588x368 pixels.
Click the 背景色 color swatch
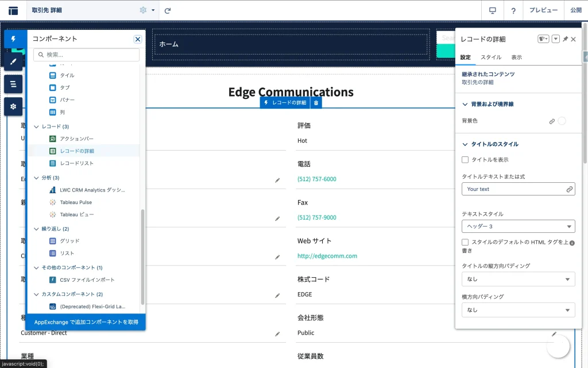(562, 121)
